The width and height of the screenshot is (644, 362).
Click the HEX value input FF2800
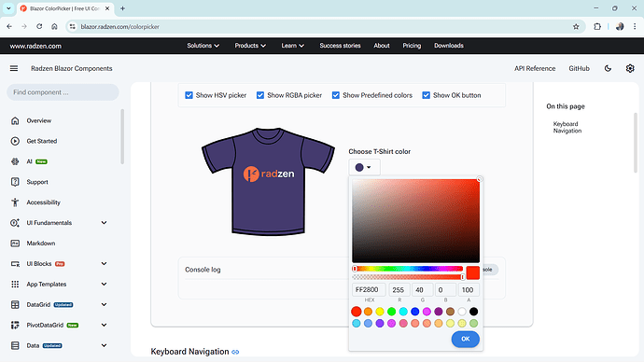[369, 290]
